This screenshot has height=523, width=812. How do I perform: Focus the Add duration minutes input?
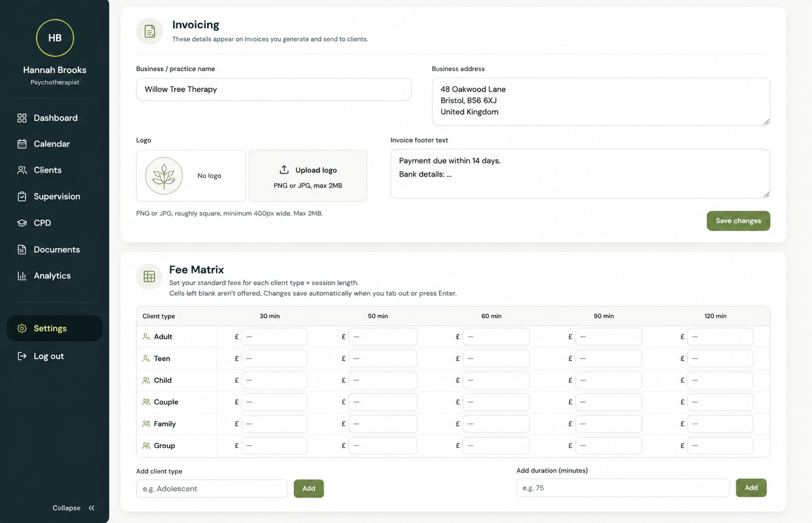tap(623, 488)
